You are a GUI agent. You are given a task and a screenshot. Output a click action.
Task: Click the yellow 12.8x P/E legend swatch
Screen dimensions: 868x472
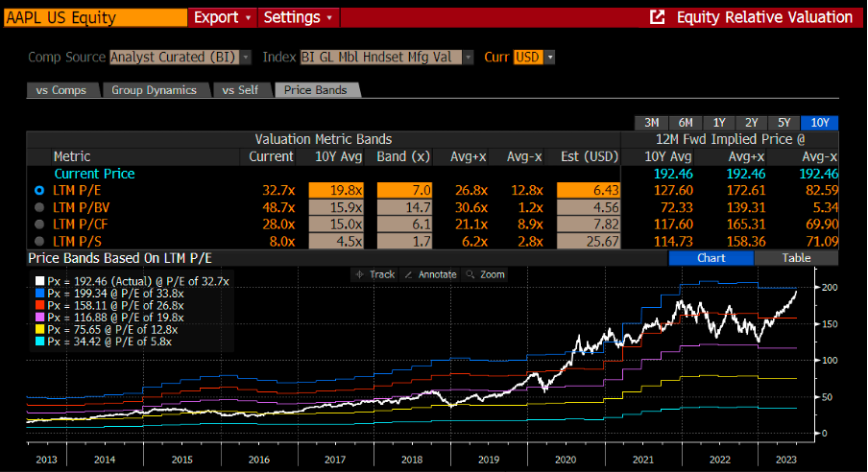coord(40,330)
